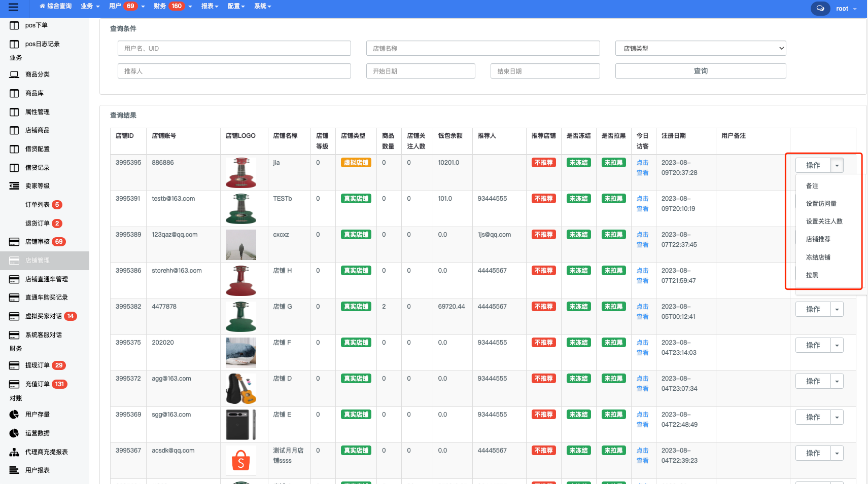Click the chat bubble icon near root
Image resolution: width=868 pixels, height=484 pixels.
tap(820, 9)
